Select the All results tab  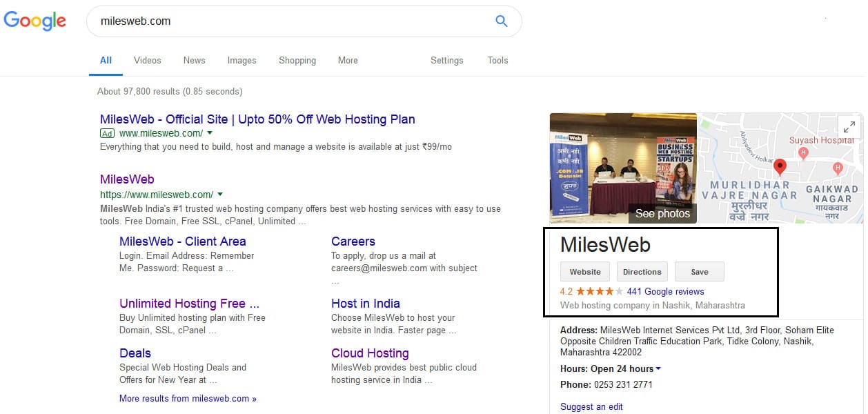click(x=106, y=61)
